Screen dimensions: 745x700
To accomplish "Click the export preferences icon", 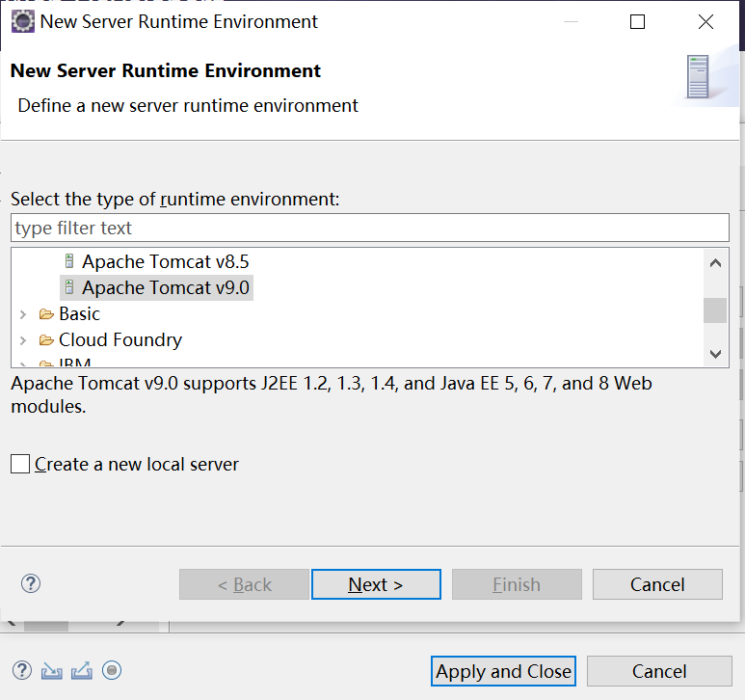I will coord(82,670).
